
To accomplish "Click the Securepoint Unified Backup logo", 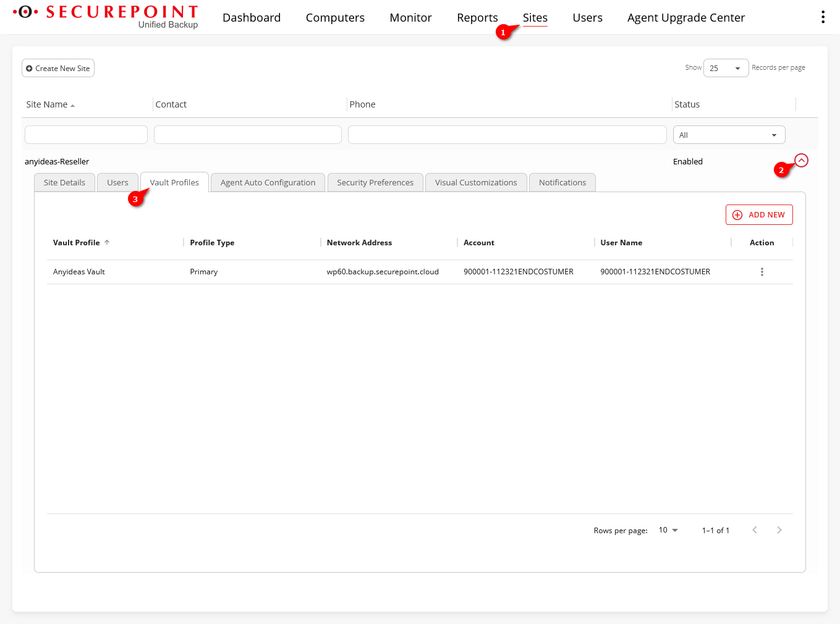I will pos(106,17).
